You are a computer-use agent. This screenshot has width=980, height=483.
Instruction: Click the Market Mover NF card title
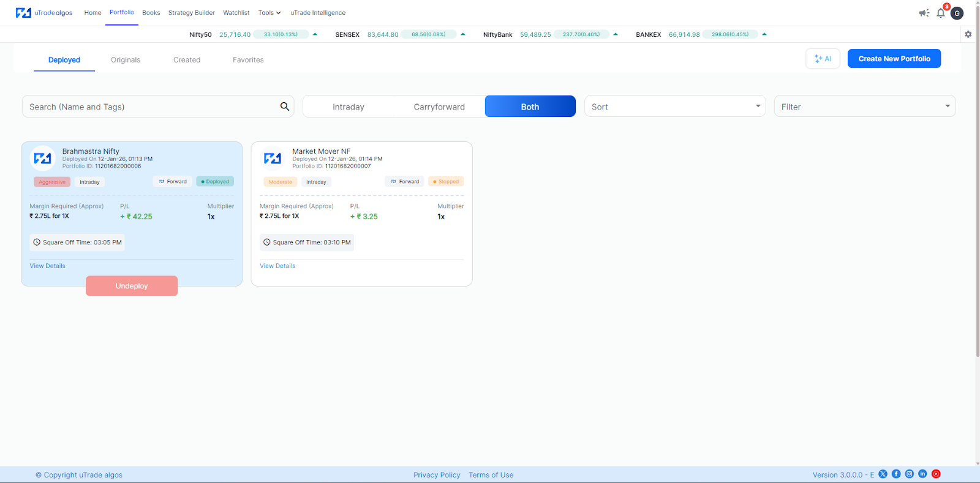pos(322,151)
